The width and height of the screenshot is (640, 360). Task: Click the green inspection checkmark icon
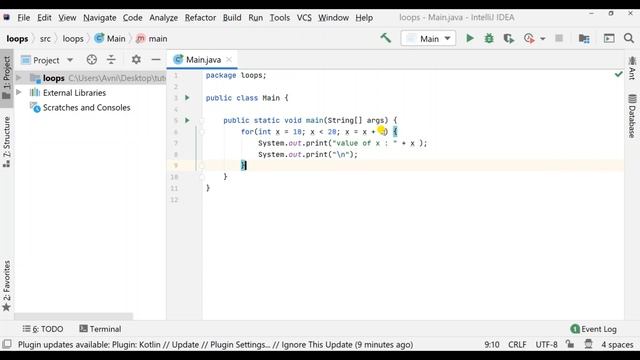[x=619, y=74]
